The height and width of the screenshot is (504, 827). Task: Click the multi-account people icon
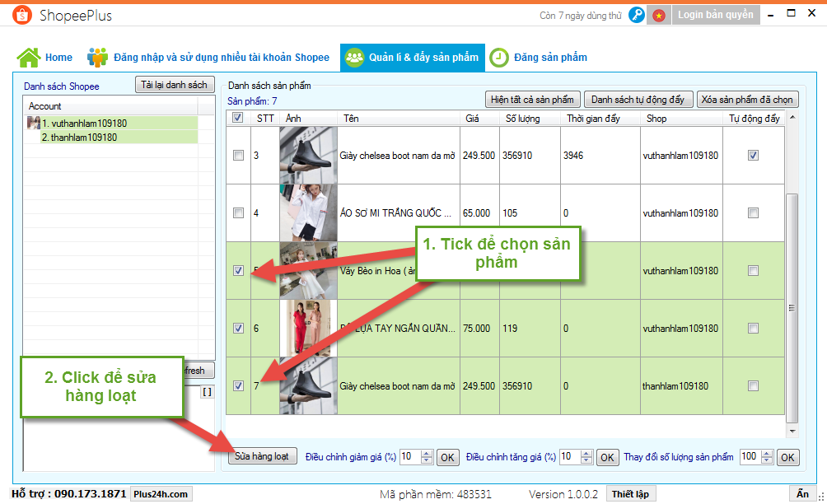[x=98, y=58]
